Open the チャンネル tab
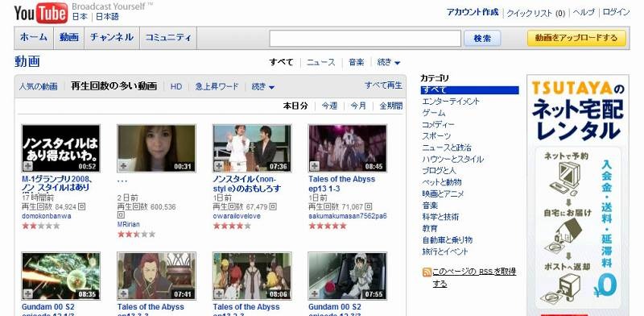Viewport: 644px width, 316px height. click(112, 38)
